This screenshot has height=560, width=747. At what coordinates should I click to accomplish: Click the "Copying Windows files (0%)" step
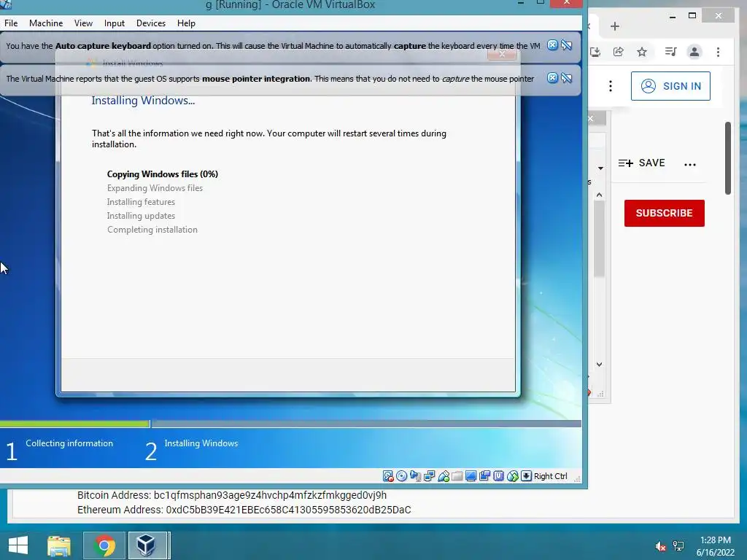163,174
